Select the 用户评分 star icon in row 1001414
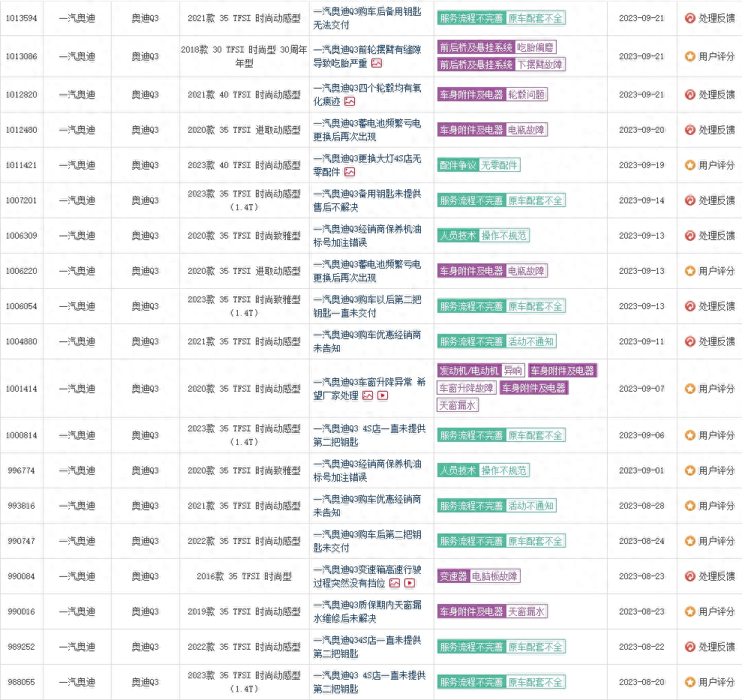The height and width of the screenshot is (700, 742). pyautogui.click(x=690, y=389)
